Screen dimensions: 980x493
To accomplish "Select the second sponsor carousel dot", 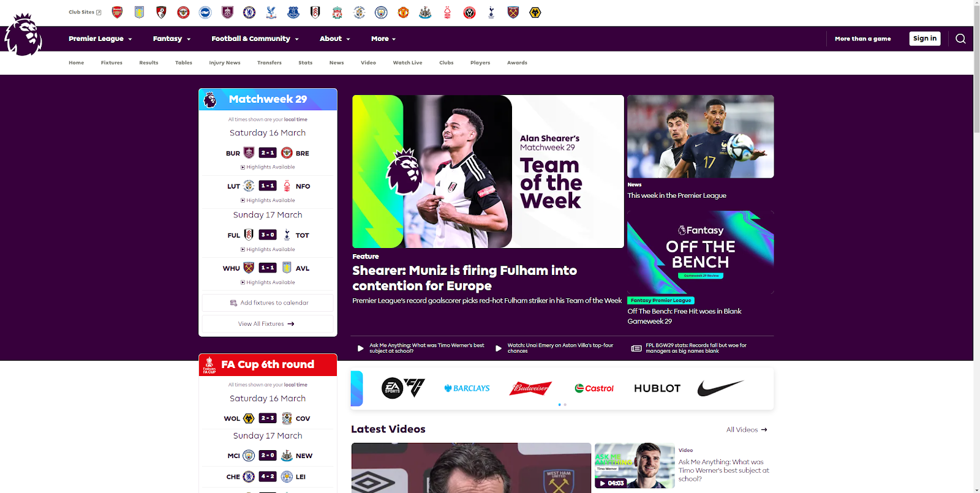I will point(565,405).
